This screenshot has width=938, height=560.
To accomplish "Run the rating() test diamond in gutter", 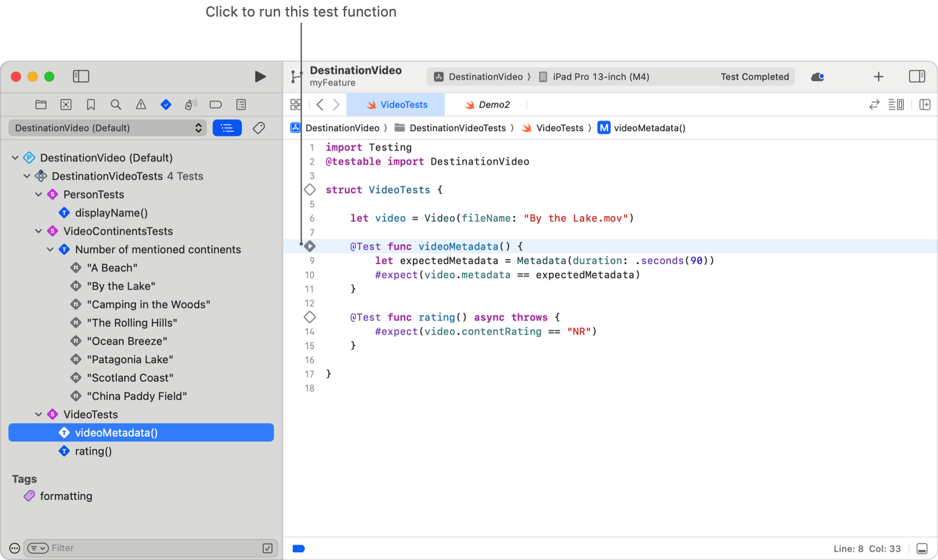I will click(x=310, y=317).
